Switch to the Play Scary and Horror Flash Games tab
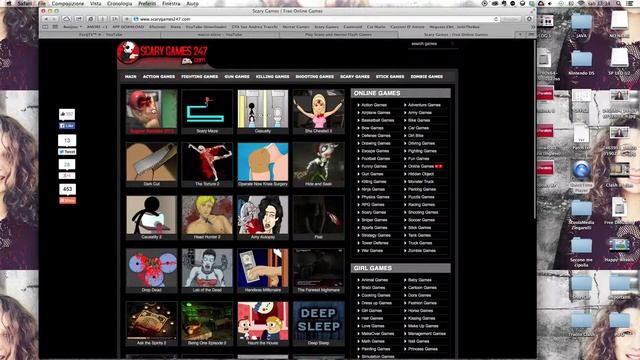This screenshot has width=640, height=360. [338, 35]
